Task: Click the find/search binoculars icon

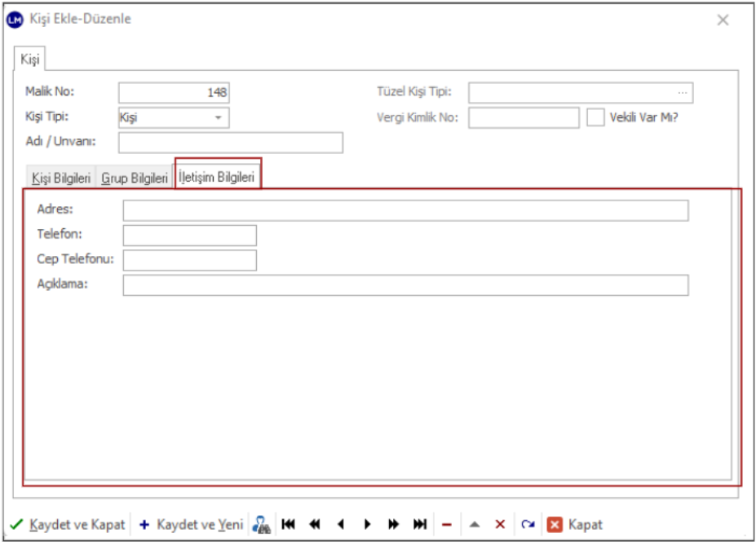Action: 261,524
